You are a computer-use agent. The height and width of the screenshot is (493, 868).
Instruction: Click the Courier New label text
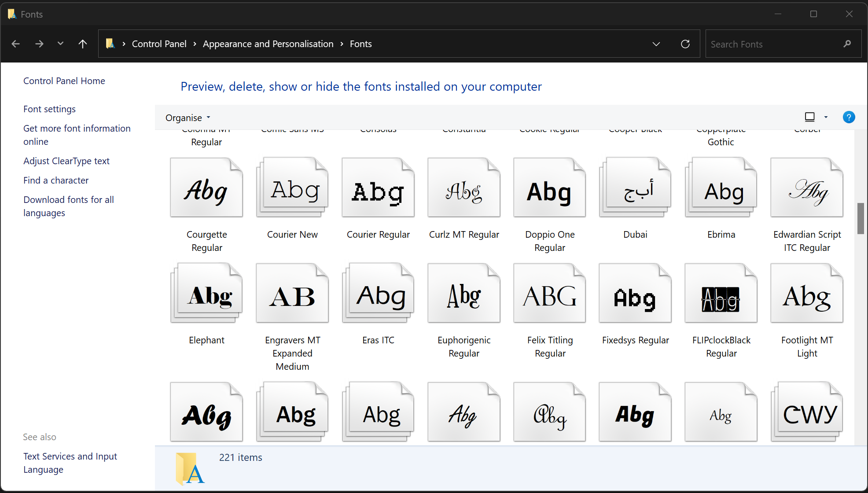[x=292, y=235]
